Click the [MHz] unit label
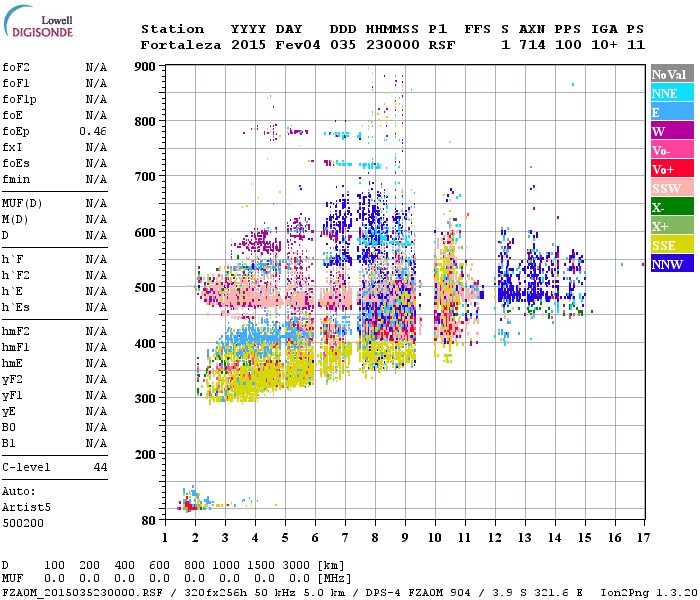The image size is (700, 600). 334,579
